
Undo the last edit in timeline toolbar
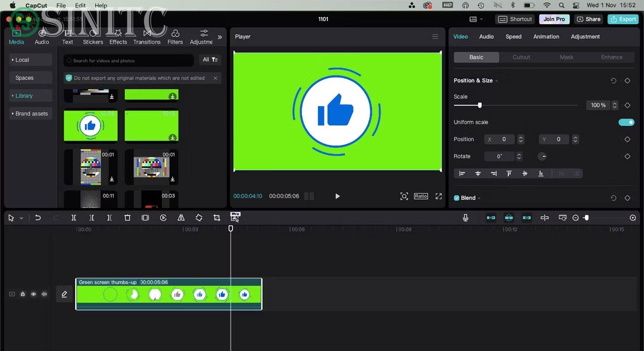coord(38,218)
